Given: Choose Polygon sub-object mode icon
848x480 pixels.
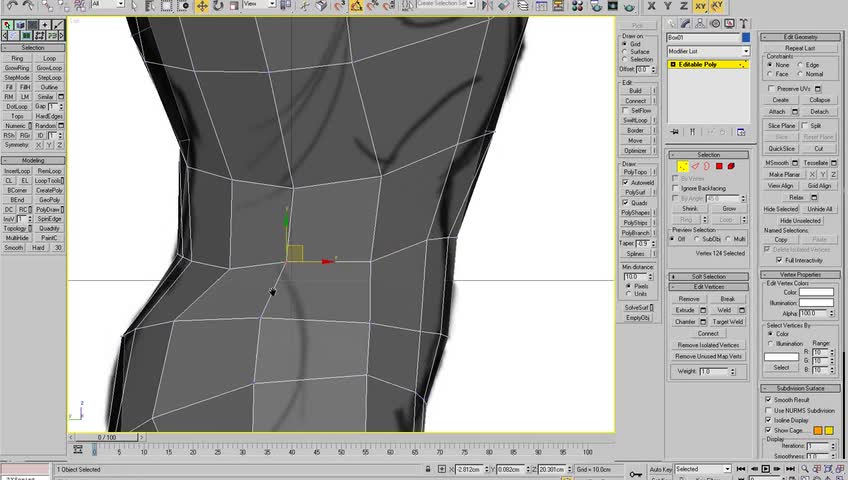Looking at the screenshot, I should (719, 166).
